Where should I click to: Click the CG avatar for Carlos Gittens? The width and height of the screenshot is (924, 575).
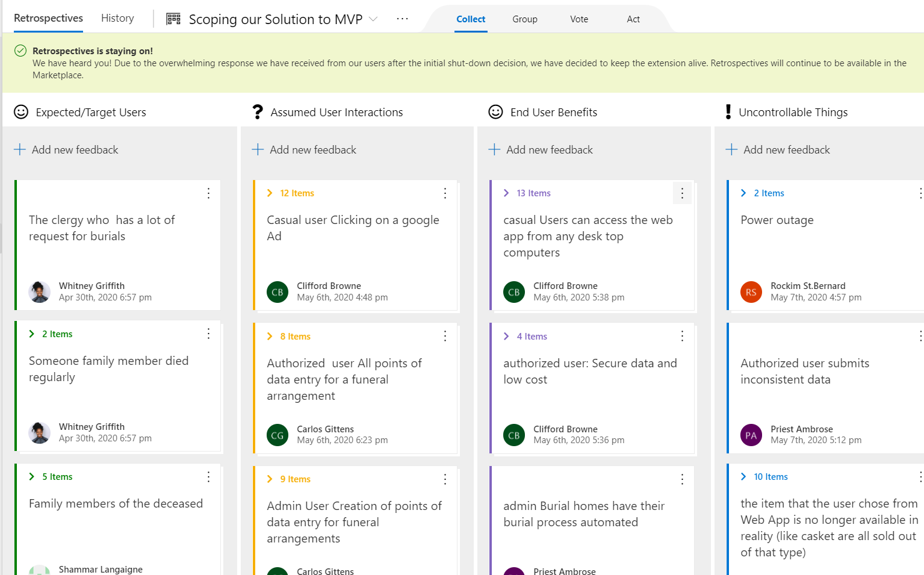tap(278, 435)
